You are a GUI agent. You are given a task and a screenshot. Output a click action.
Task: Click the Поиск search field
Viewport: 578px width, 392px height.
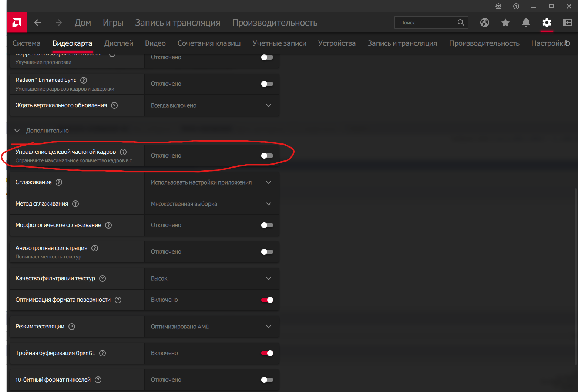click(427, 23)
